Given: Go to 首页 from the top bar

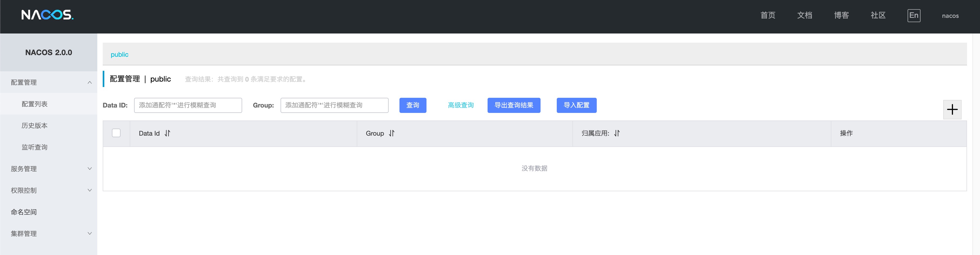Looking at the screenshot, I should tap(768, 15).
